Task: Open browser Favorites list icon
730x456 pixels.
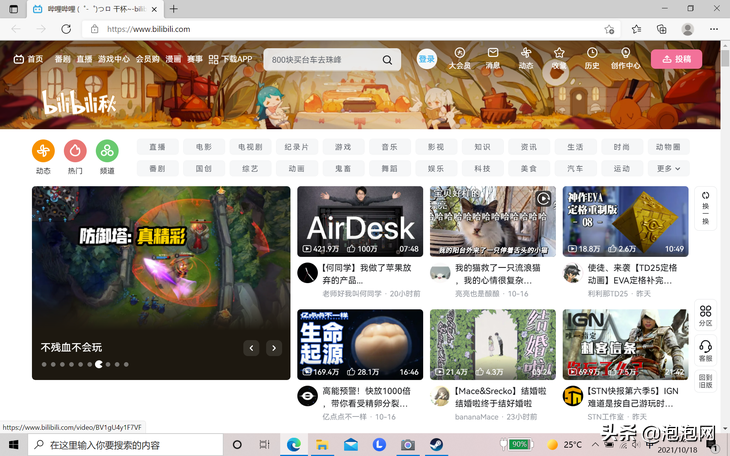Action: click(x=636, y=29)
